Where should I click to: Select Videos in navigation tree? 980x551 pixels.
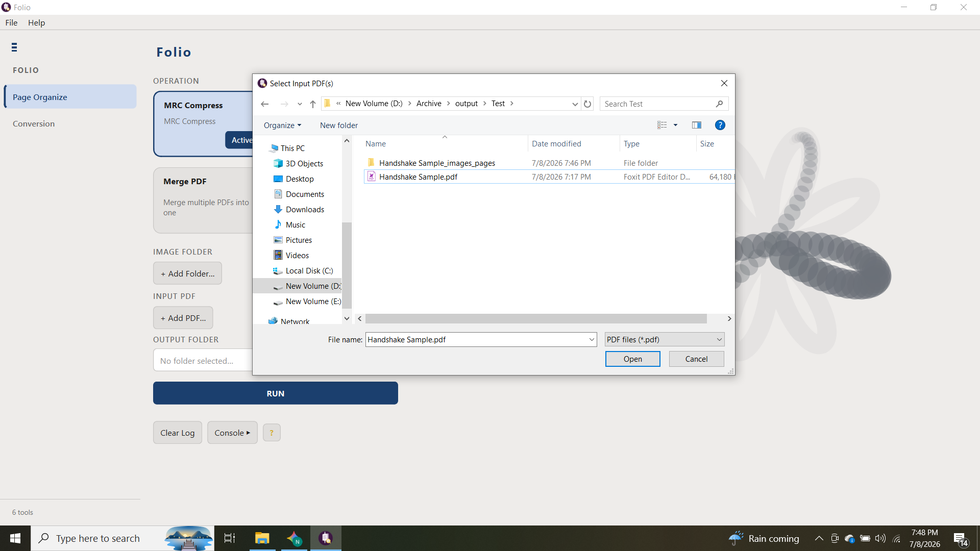click(x=297, y=255)
